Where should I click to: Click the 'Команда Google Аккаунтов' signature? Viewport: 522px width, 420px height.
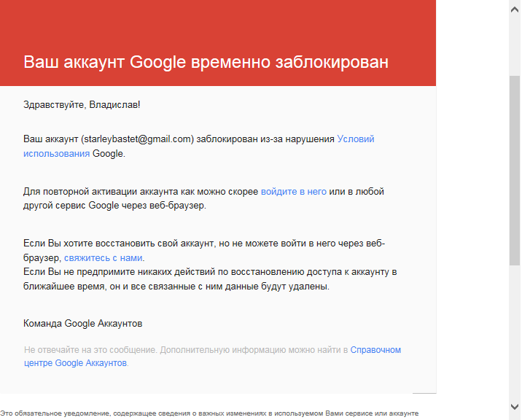tap(82, 324)
